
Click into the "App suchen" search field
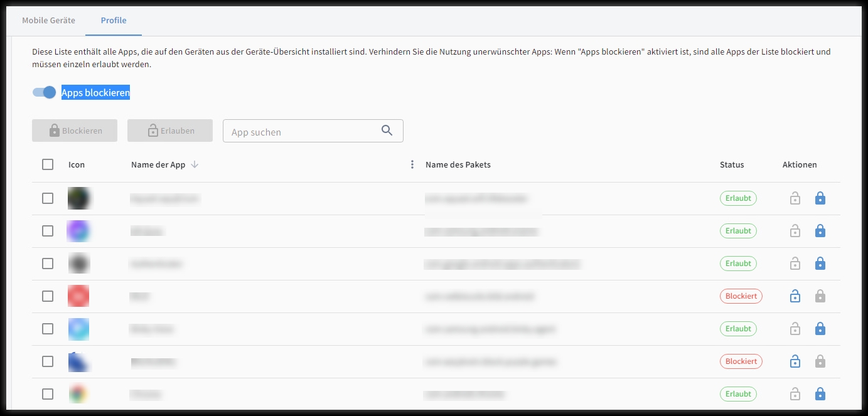pos(301,132)
